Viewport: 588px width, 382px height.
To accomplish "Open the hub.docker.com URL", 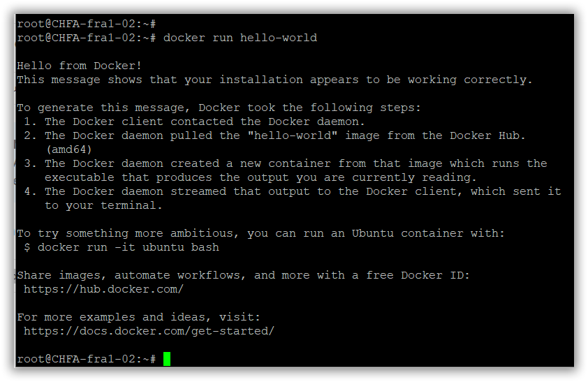I will [103, 289].
